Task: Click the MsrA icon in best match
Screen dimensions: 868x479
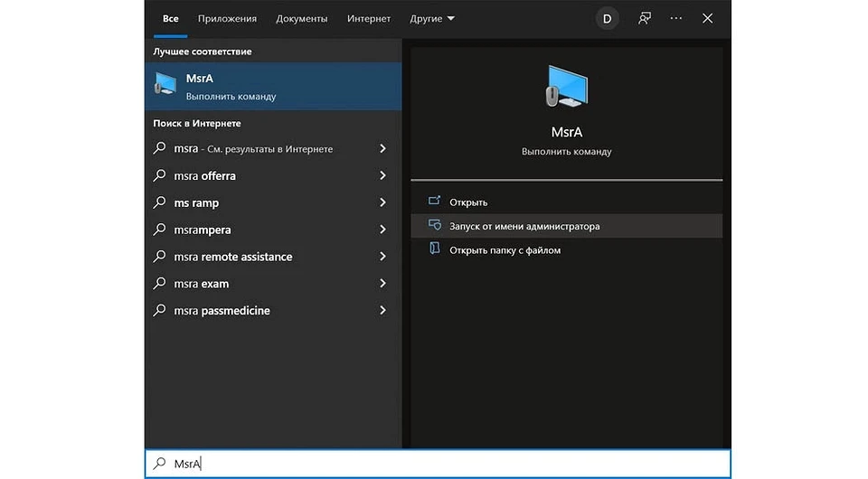Action: point(165,85)
